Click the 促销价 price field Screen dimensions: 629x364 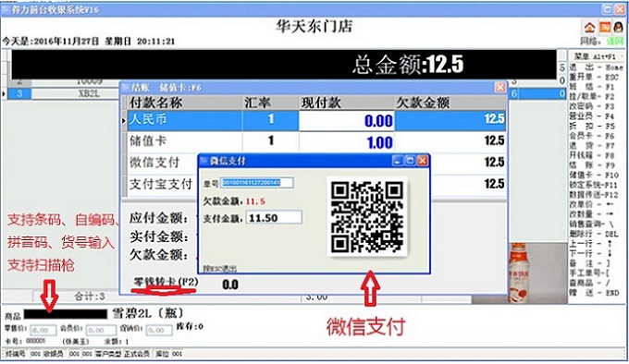[160, 331]
